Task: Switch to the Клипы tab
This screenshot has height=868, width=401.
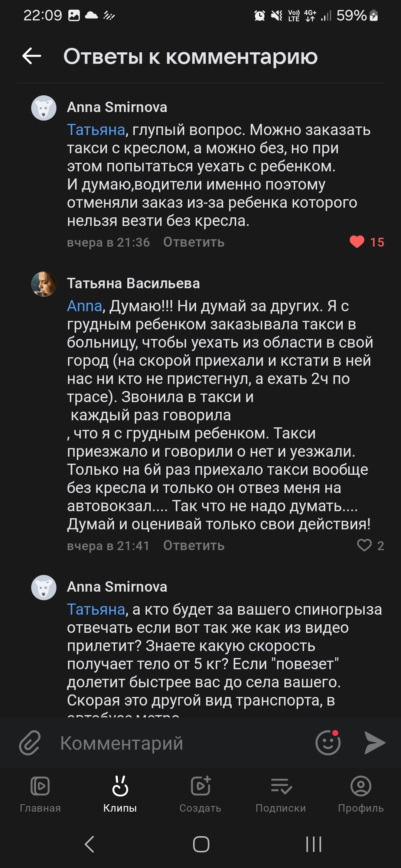Action: pos(120,793)
